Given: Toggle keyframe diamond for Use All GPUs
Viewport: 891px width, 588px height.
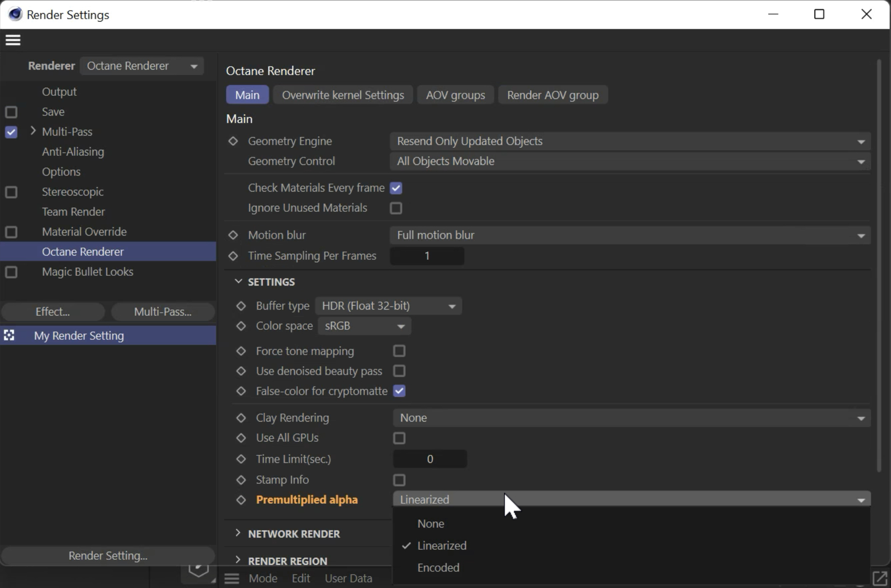Looking at the screenshot, I should click(x=241, y=438).
